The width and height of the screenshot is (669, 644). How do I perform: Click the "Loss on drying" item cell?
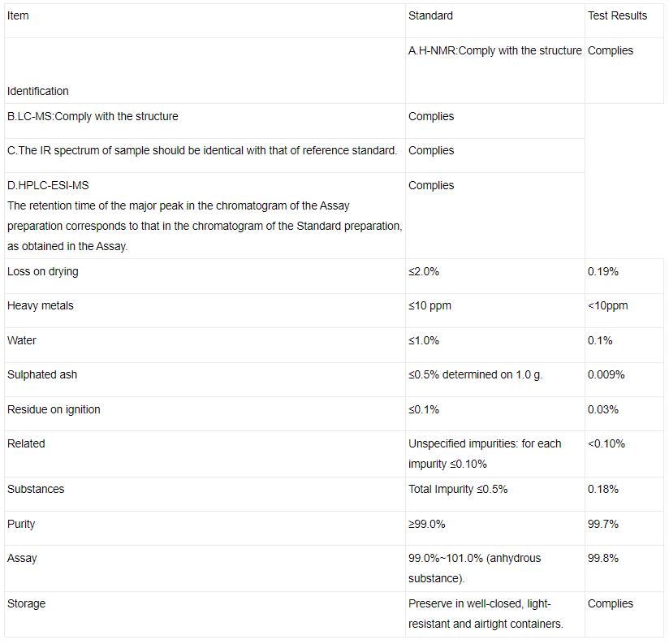tap(43, 271)
